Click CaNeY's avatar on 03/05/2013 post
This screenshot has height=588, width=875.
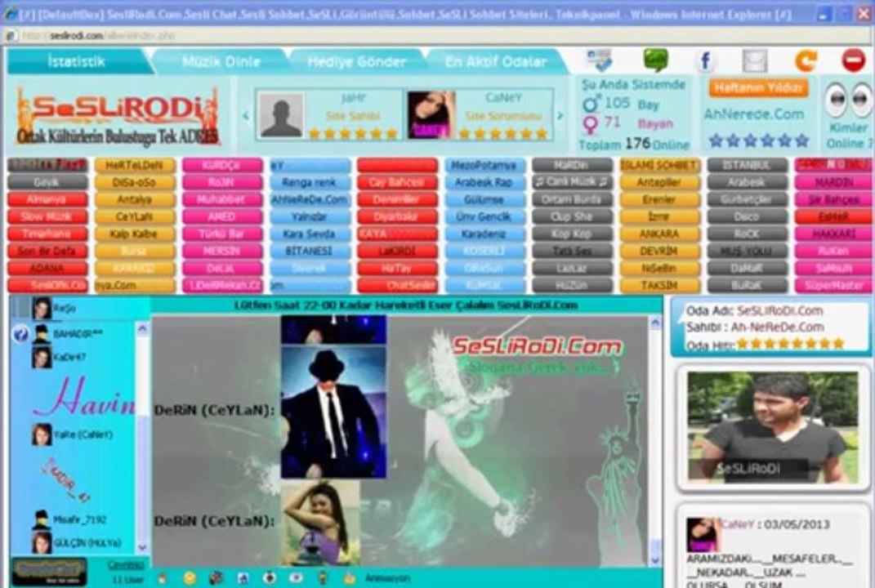[x=702, y=534]
